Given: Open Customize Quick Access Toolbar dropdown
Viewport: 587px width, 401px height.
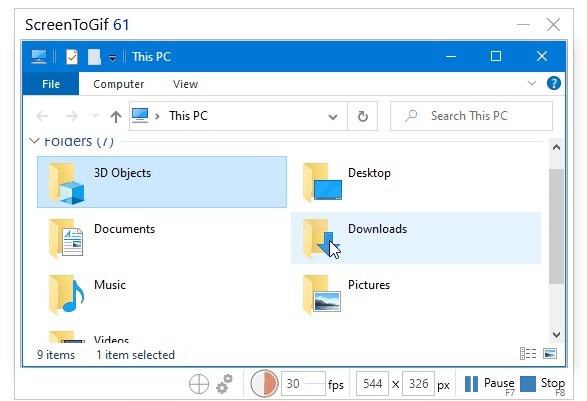Looking at the screenshot, I should tap(112, 58).
